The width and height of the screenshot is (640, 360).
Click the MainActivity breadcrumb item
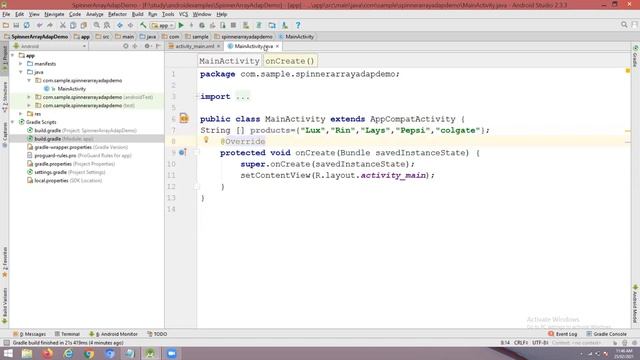296,37
